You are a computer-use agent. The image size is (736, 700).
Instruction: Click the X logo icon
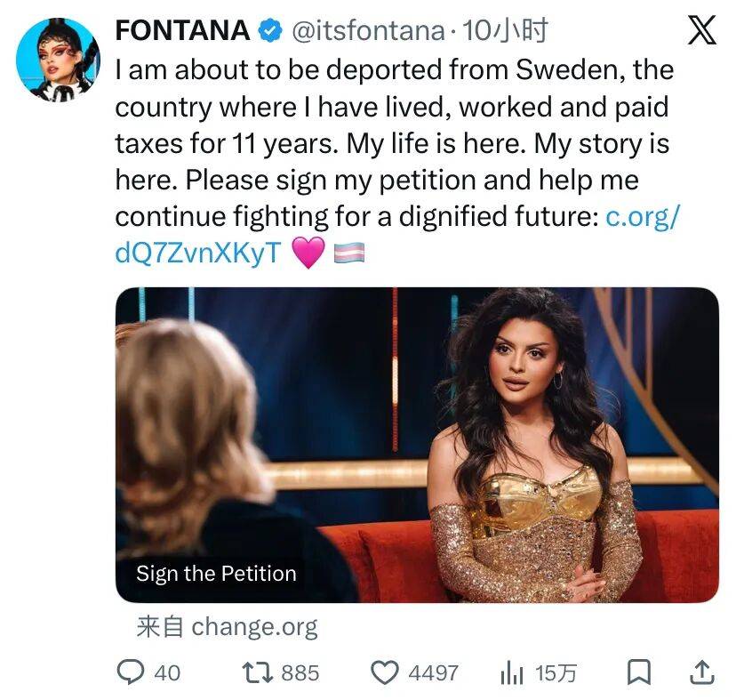[x=701, y=32]
